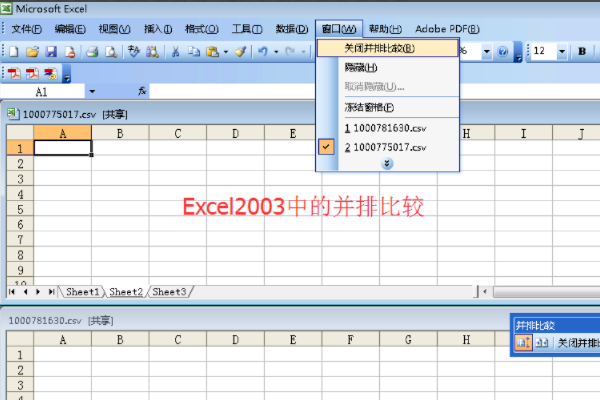600x400 pixels.
Task: Switch to Sheet3 tab
Action: (169, 292)
